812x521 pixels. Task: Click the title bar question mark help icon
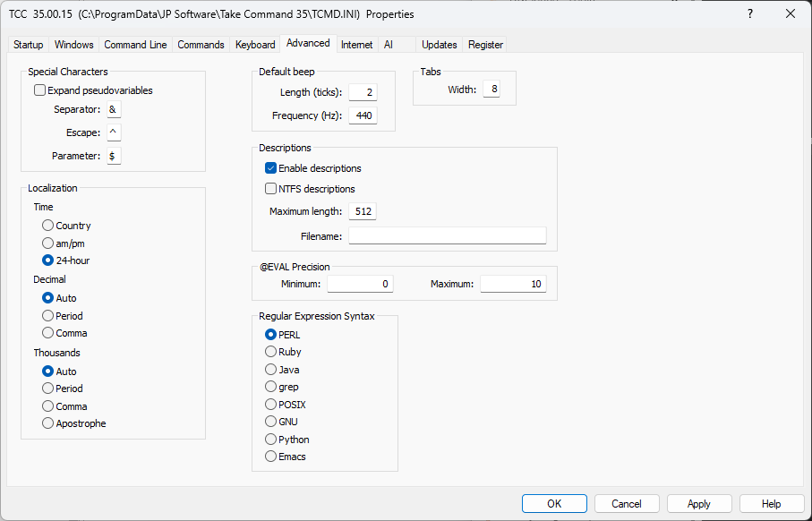pos(750,14)
